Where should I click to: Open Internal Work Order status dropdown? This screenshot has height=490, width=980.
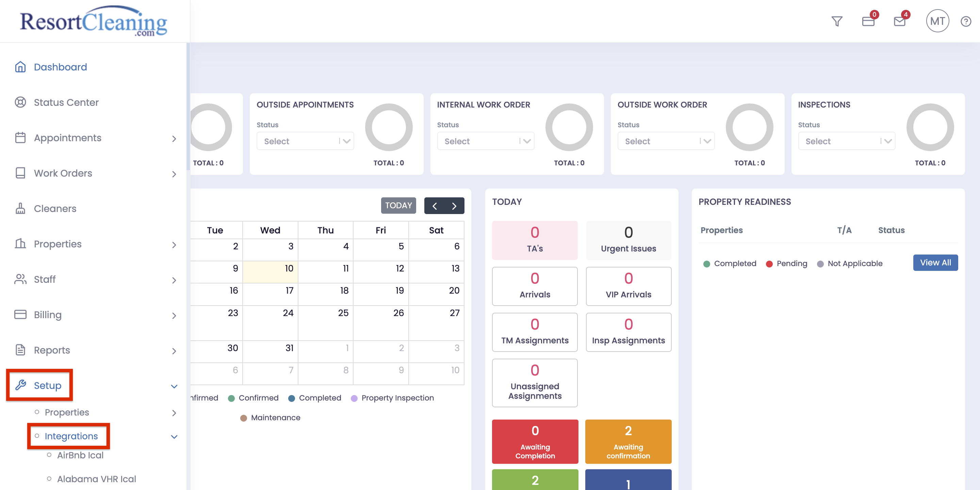pyautogui.click(x=486, y=141)
